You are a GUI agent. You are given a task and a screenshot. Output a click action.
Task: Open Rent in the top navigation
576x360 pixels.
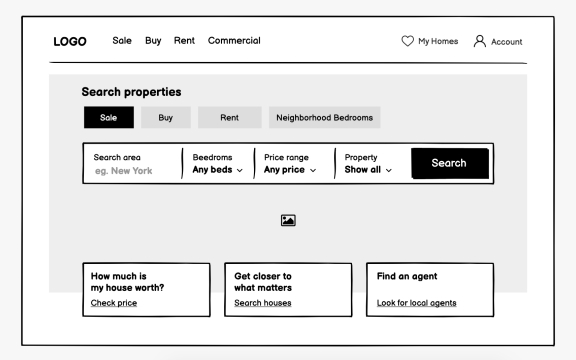point(184,41)
